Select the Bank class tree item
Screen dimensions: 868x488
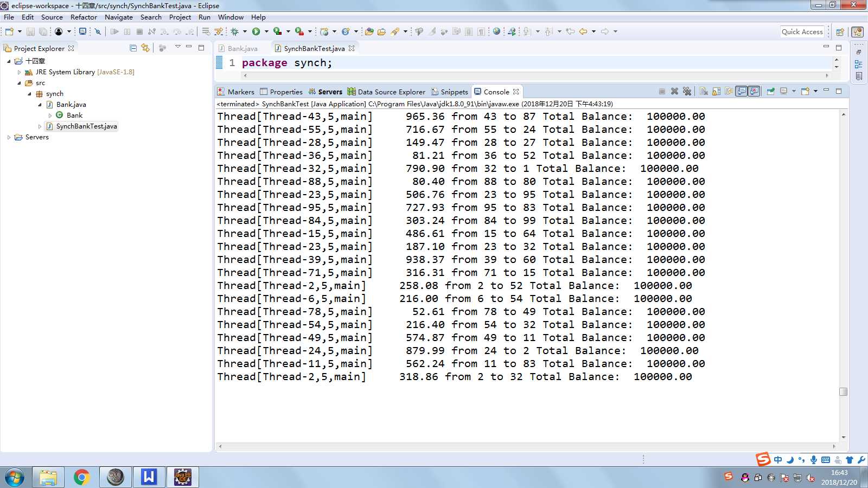coord(74,115)
